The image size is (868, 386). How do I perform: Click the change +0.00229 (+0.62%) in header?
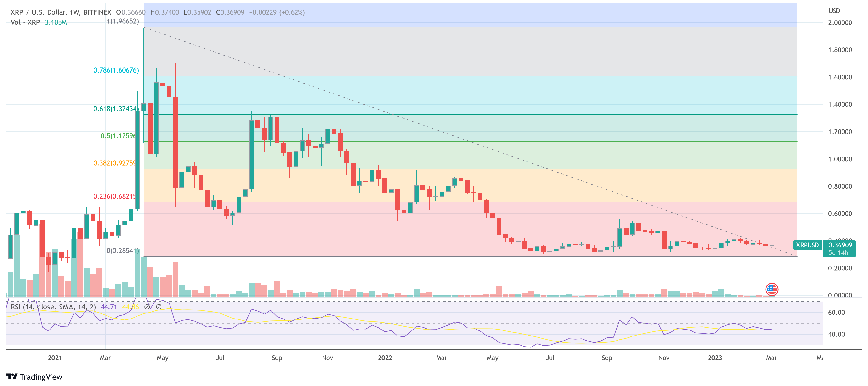[x=277, y=12]
